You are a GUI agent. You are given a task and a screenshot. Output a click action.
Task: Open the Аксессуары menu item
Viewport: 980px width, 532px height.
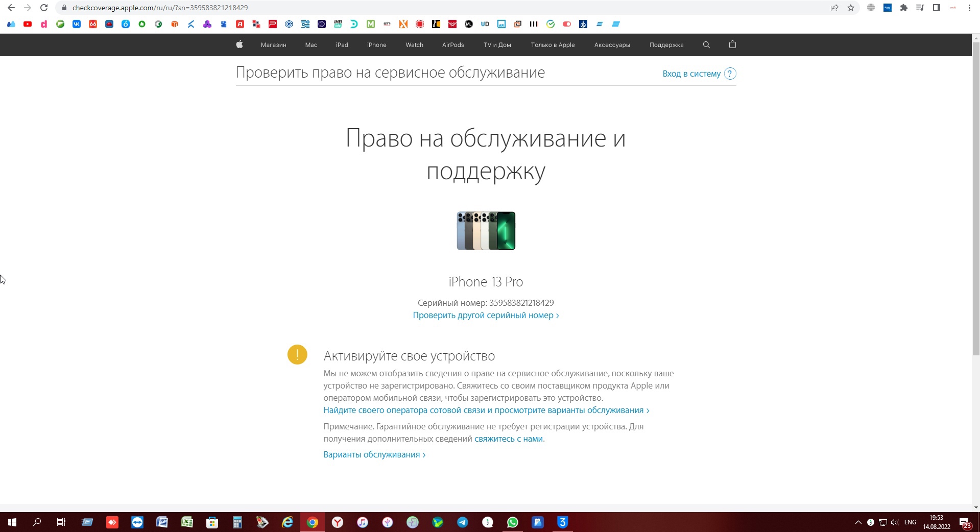pyautogui.click(x=612, y=45)
